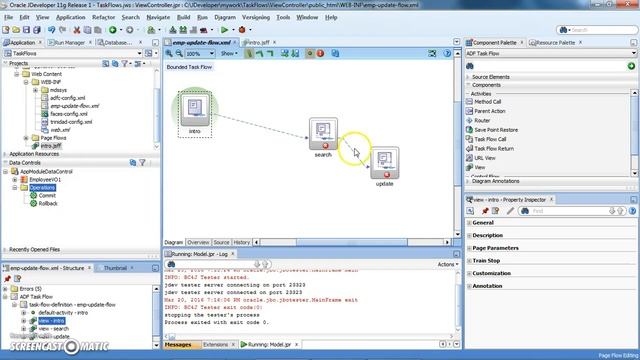Viewport: 640px width, 360px height.
Task: Switch to the History tab of the diagram
Action: (241, 242)
